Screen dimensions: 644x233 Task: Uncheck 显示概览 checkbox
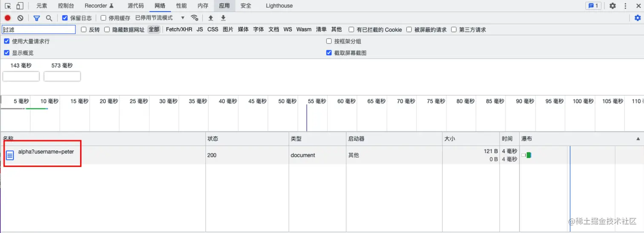pos(7,53)
